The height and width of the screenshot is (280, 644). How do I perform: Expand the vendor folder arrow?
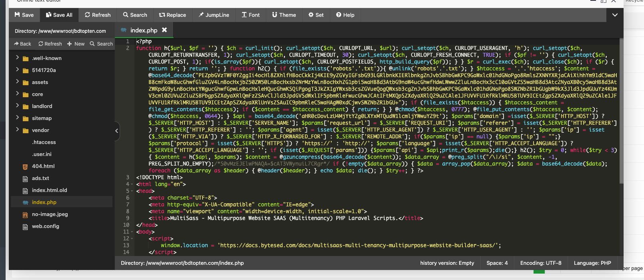(17, 130)
